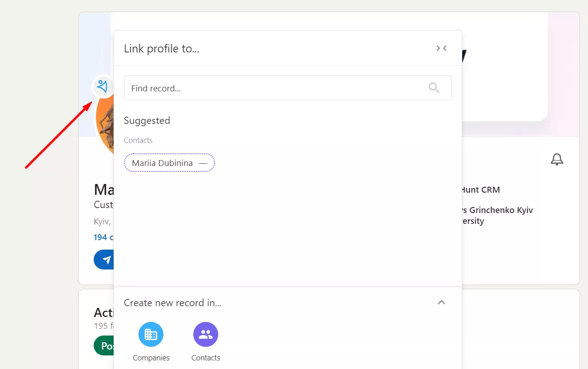The image size is (588, 369).
Task: Click the Contacts label under purple icon
Action: [x=206, y=358]
